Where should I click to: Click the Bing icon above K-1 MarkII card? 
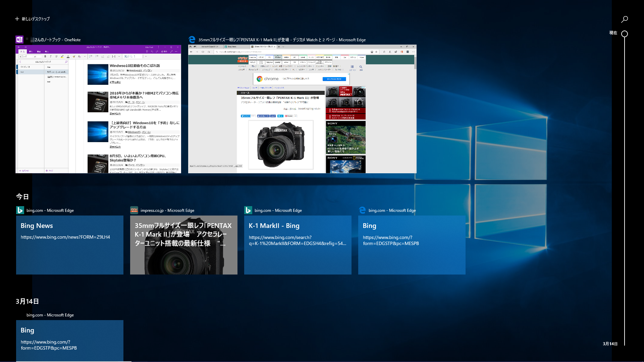click(248, 210)
